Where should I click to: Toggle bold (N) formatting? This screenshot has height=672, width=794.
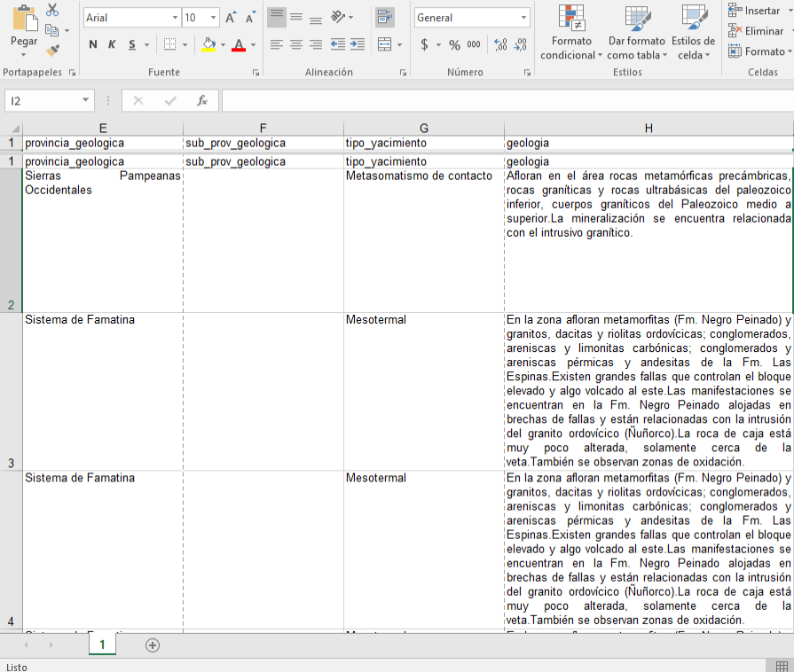coord(93,44)
